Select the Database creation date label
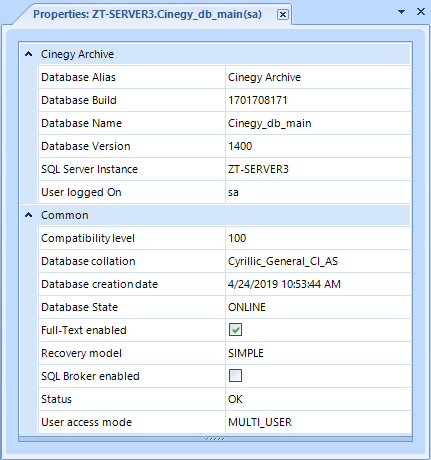The width and height of the screenshot is (431, 460). [x=99, y=284]
